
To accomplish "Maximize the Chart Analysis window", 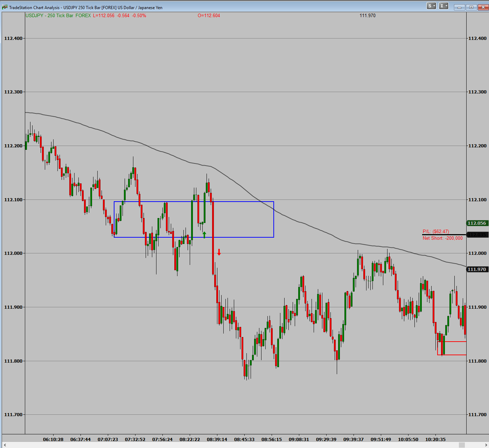I will pos(471,7).
